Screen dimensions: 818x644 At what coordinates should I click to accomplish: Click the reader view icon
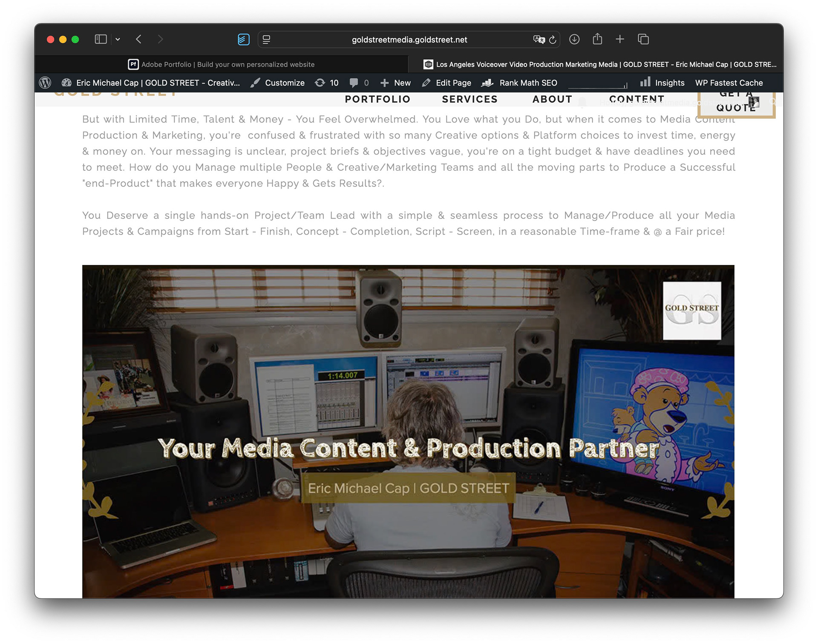[x=266, y=40]
